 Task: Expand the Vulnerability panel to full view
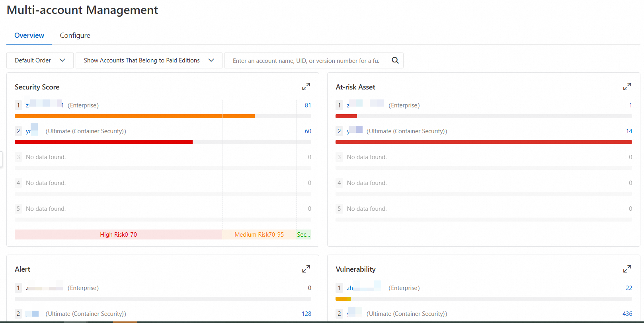[x=627, y=269]
